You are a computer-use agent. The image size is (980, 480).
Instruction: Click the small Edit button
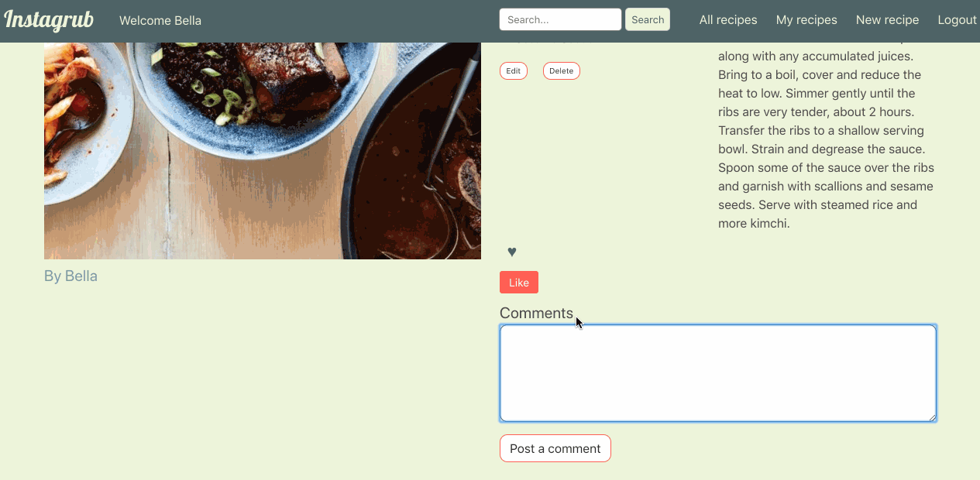coord(513,71)
